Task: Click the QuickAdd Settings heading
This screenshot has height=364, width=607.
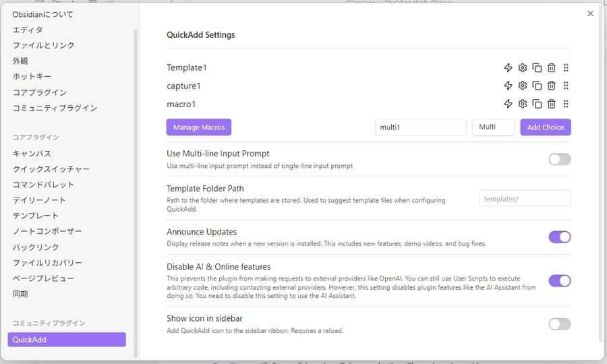Action: (200, 35)
